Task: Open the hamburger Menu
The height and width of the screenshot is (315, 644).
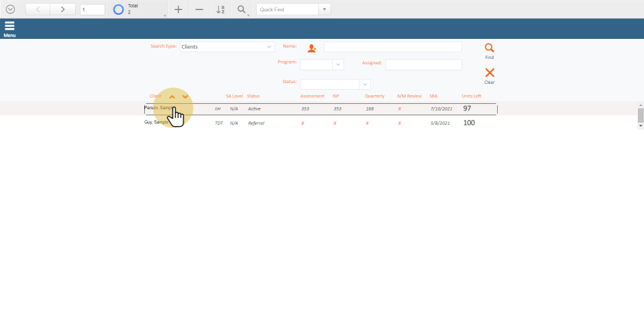Action: 9,27
